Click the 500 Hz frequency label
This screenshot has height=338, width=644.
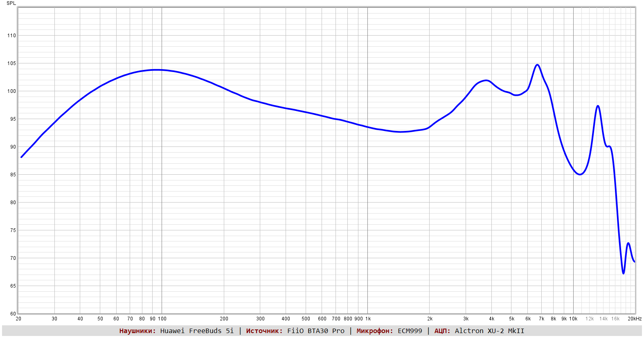click(x=306, y=319)
